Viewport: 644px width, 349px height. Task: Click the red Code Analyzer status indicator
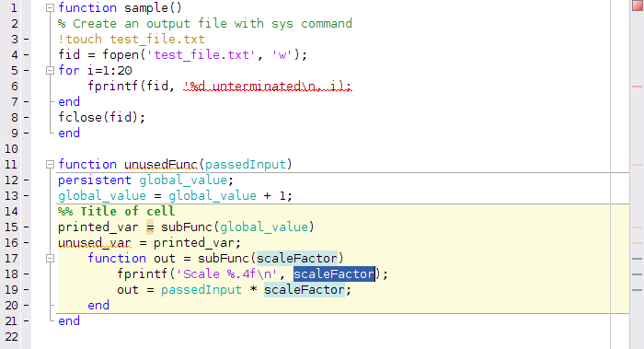pos(637,6)
